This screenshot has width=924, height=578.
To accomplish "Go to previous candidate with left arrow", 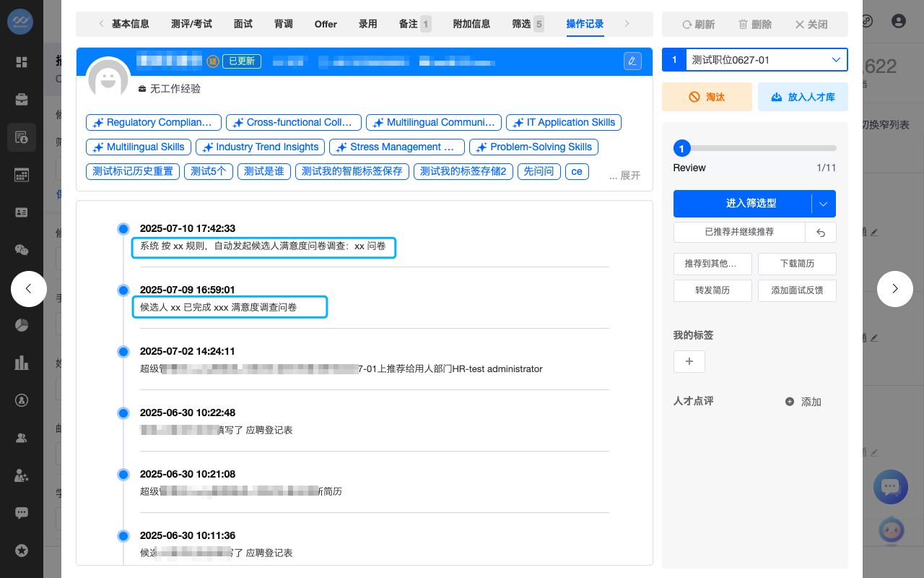I will [x=29, y=288].
